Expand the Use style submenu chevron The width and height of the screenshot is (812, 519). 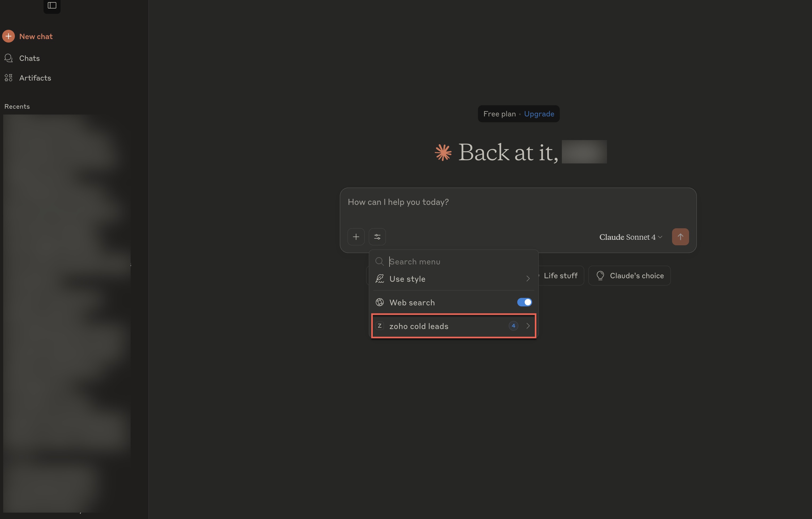point(528,279)
